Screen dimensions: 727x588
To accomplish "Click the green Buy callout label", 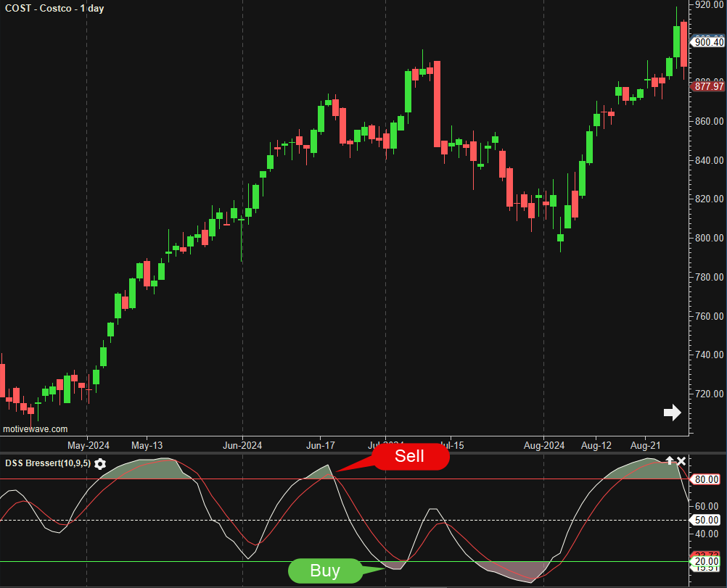I will (x=325, y=571).
